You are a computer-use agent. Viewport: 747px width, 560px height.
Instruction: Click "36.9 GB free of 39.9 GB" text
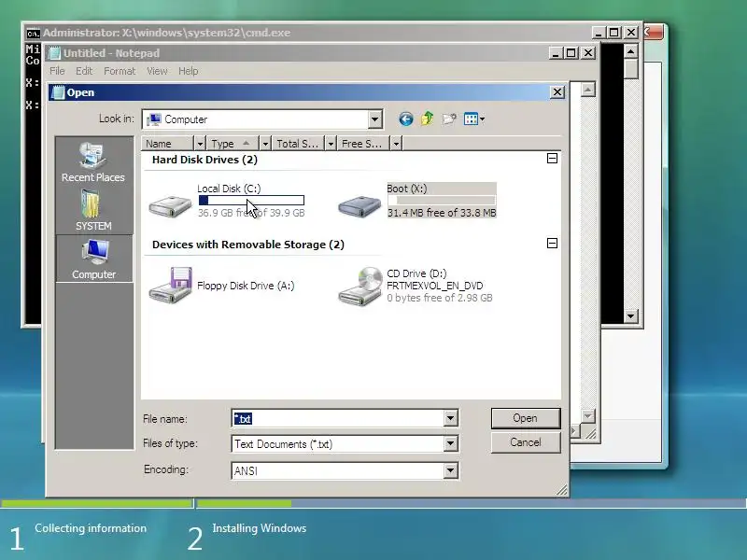(x=251, y=213)
